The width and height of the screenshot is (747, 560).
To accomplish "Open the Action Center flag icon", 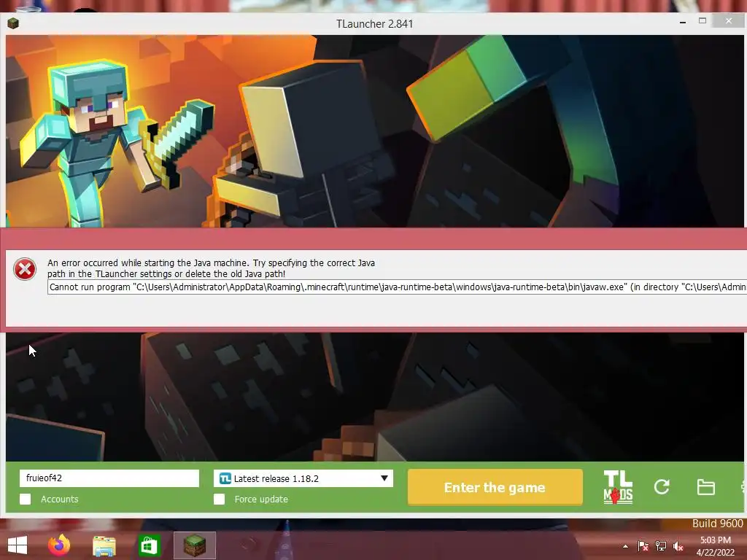I will [x=643, y=546].
